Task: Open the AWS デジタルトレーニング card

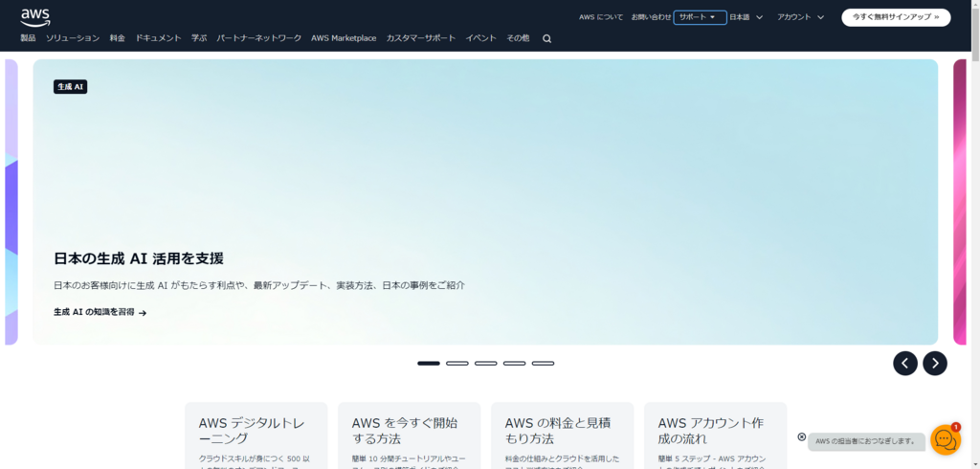Action: pyautogui.click(x=256, y=435)
